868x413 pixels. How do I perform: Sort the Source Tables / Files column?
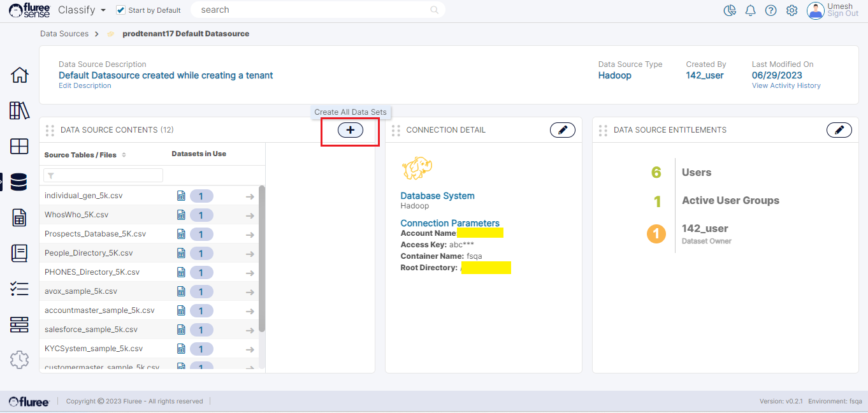124,155
